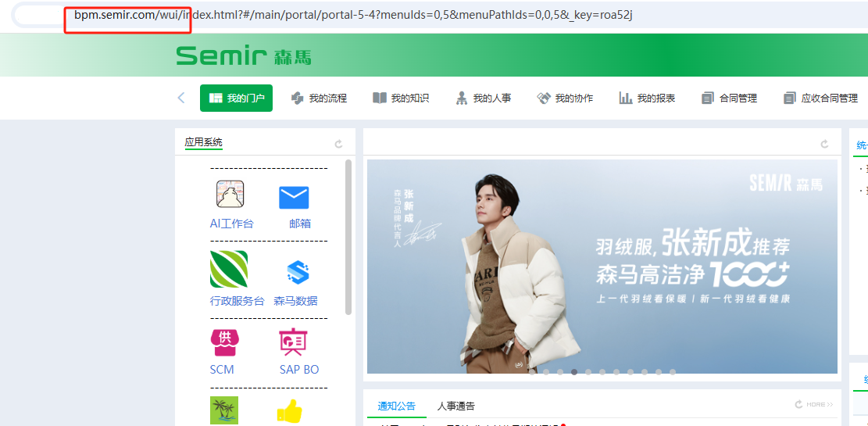Screen dimensions: 868x426
Task: Switch to the 人事通告 tab
Action: (455, 406)
